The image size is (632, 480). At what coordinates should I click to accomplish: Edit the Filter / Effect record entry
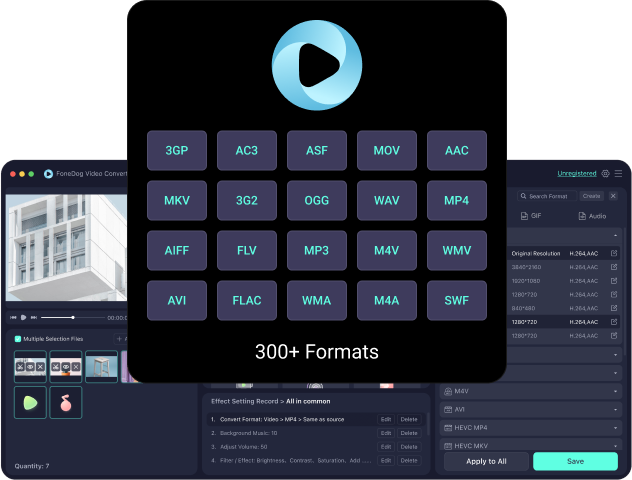[x=386, y=461]
